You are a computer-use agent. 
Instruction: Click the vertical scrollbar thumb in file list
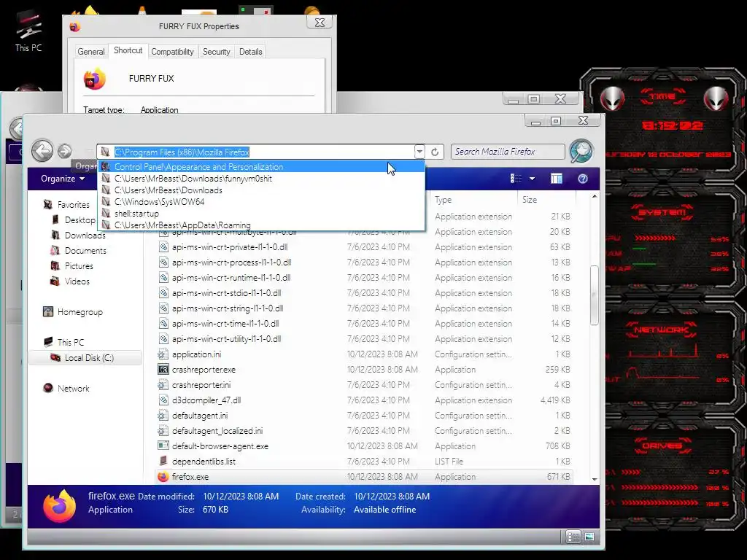pos(594,295)
